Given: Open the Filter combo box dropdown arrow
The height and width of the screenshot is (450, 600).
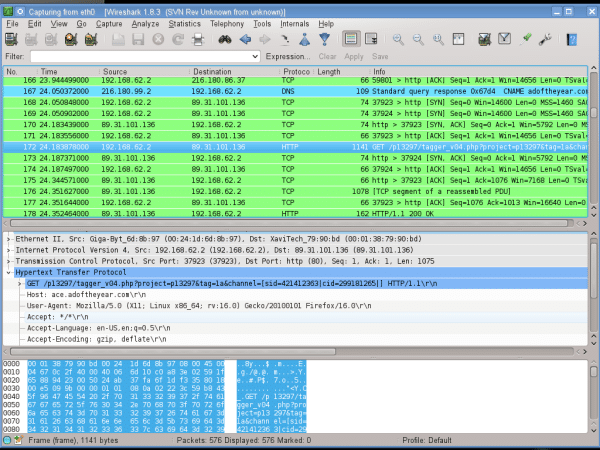Looking at the screenshot, I should 255,57.
